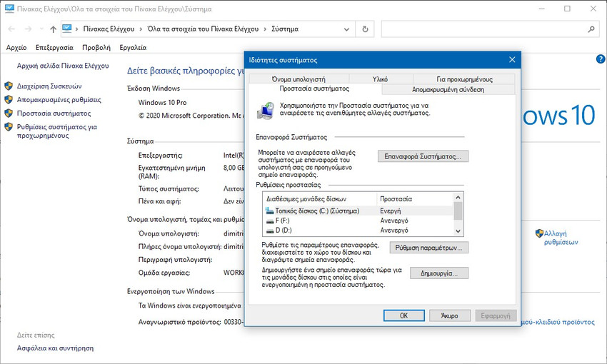This screenshot has width=607, height=364.
Task: Cancel dialog with Άκυρο button
Action: [450, 315]
